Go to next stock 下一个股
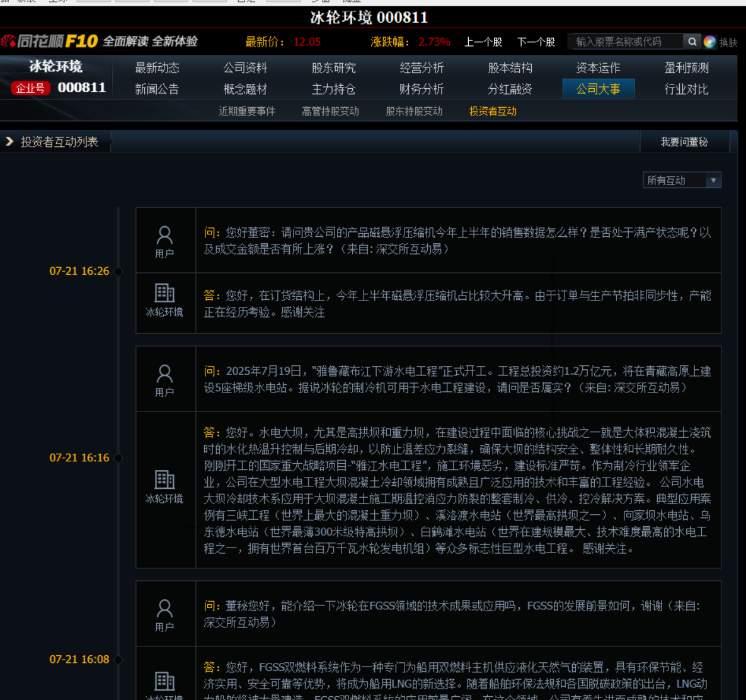The image size is (746, 700). coord(536,42)
